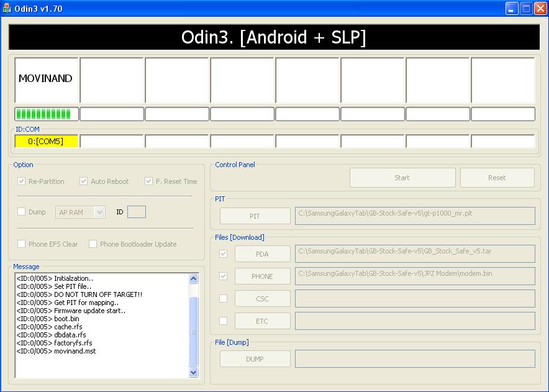This screenshot has width=549, height=392.
Task: Click the PIT file browse button
Action: (255, 216)
